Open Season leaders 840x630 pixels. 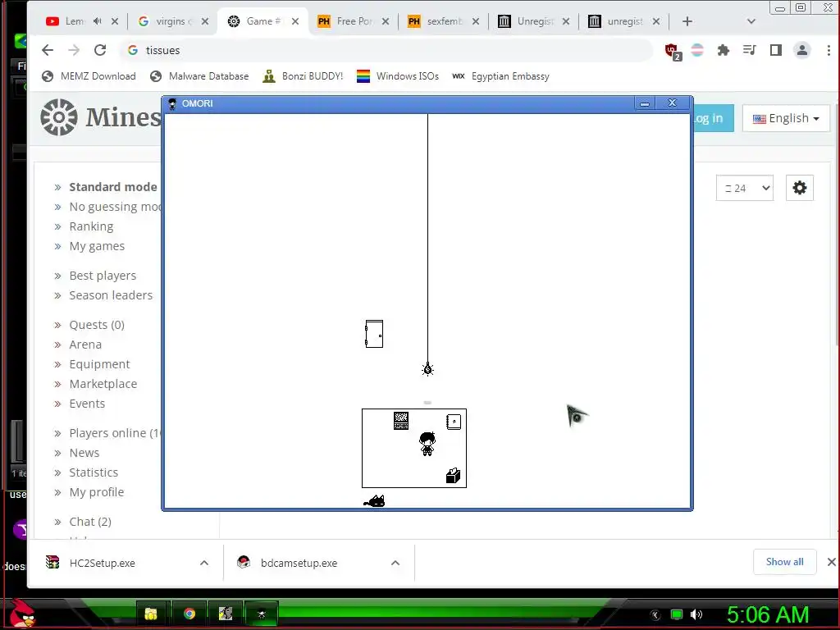coord(111,295)
